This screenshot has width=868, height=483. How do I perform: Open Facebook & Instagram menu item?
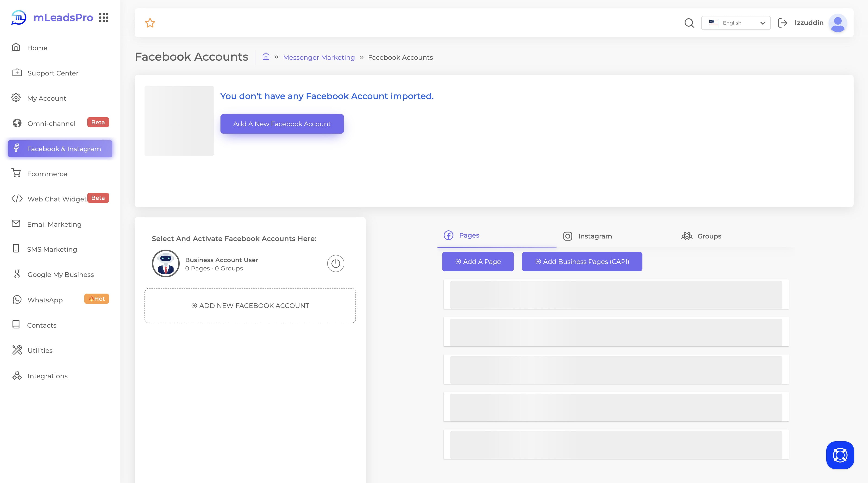pyautogui.click(x=60, y=149)
